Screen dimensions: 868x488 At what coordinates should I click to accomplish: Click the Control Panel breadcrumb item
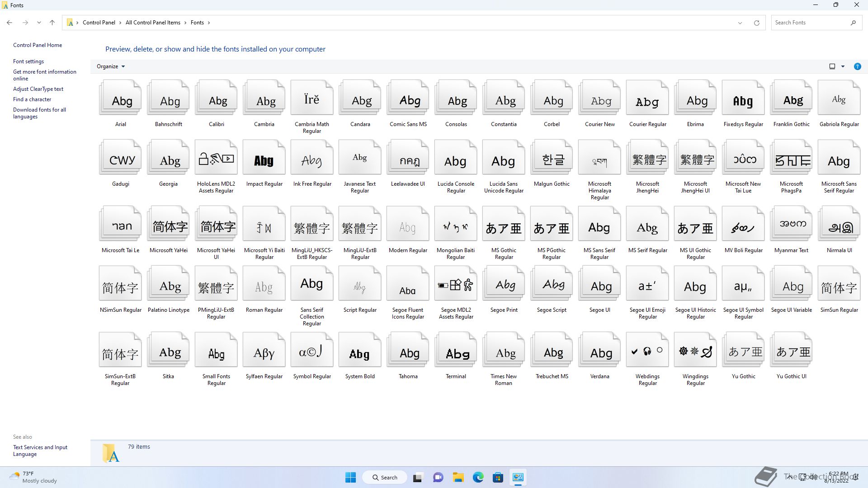click(x=99, y=23)
